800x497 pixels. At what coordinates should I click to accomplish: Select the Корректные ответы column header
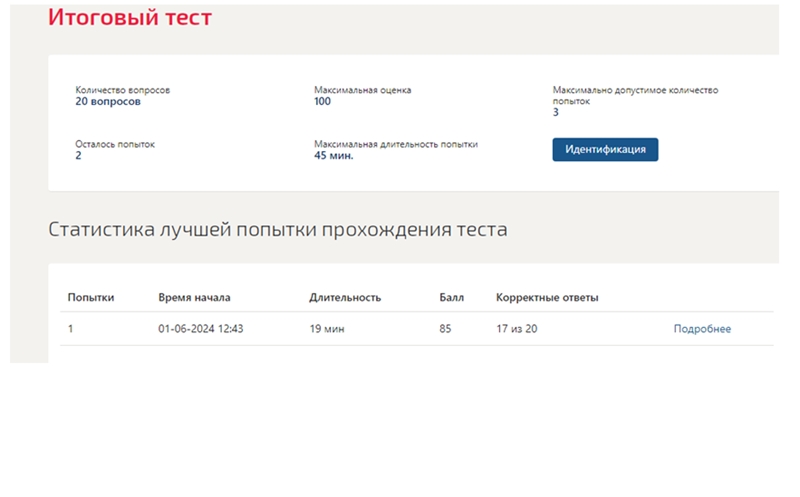pos(547,297)
